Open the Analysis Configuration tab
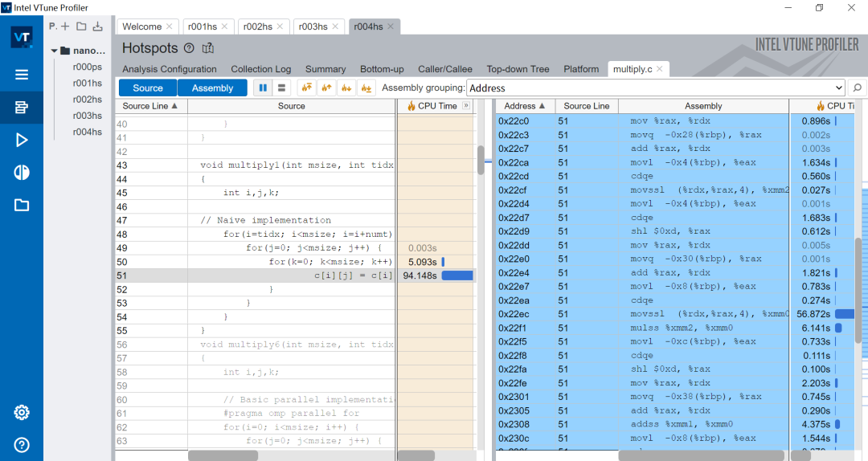The width and height of the screenshot is (868, 461). coord(170,69)
